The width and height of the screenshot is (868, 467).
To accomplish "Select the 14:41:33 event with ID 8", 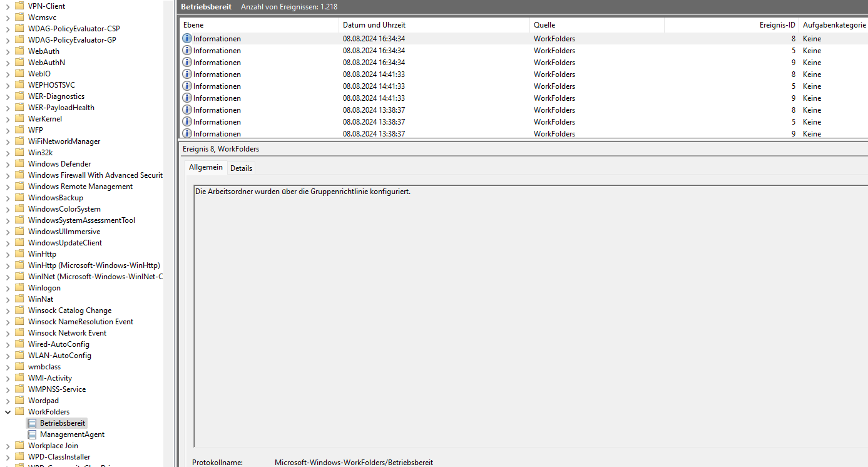I will click(524, 74).
